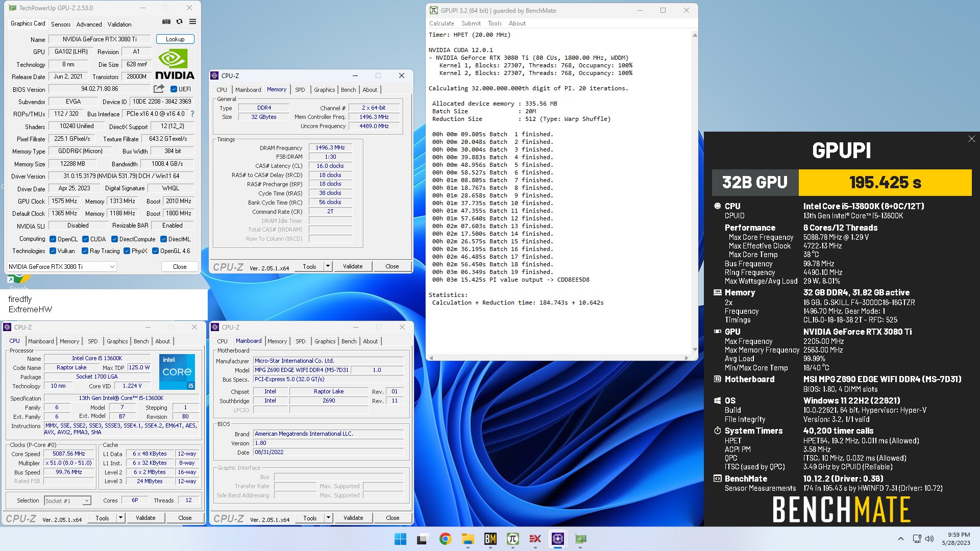
Task: Launch Chrome from the taskbar
Action: [445, 539]
